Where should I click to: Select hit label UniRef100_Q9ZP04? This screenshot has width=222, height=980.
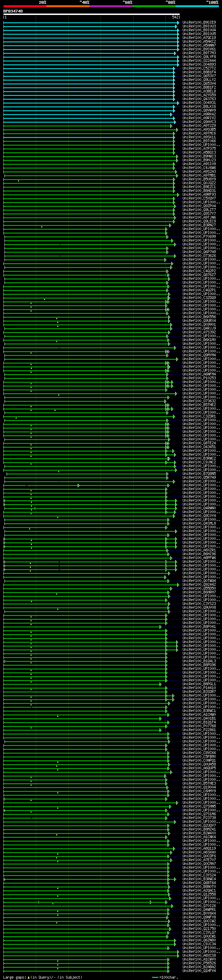click(199, 206)
